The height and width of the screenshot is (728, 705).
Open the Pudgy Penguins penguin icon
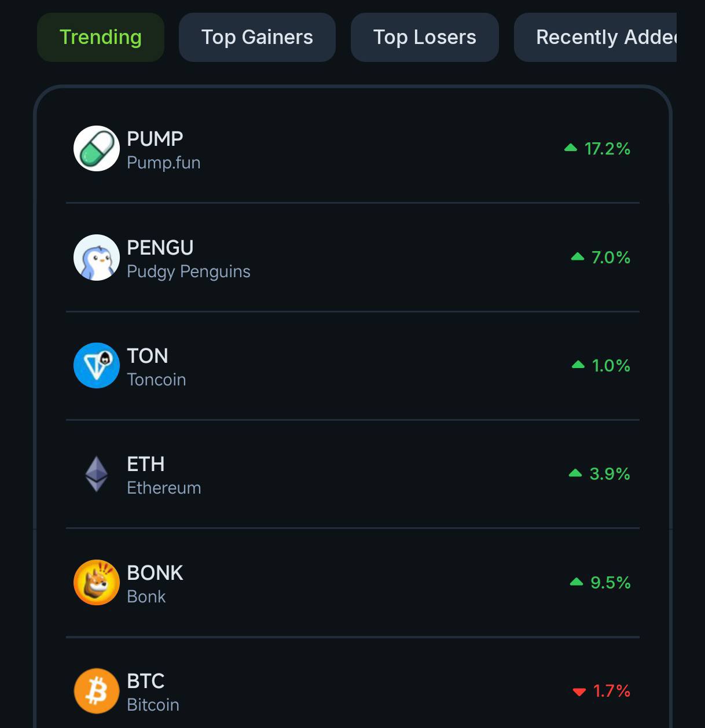coord(97,258)
